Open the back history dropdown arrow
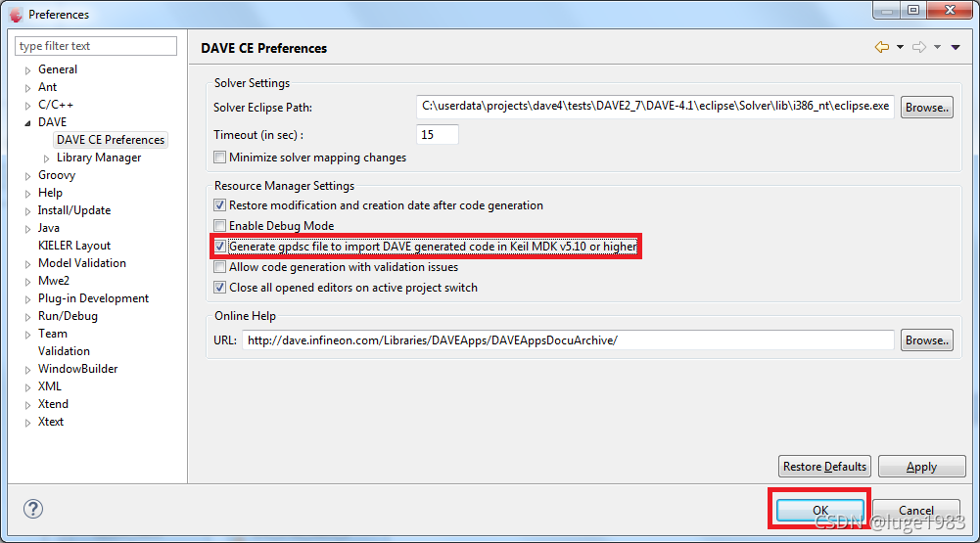This screenshot has height=543, width=980. point(900,48)
